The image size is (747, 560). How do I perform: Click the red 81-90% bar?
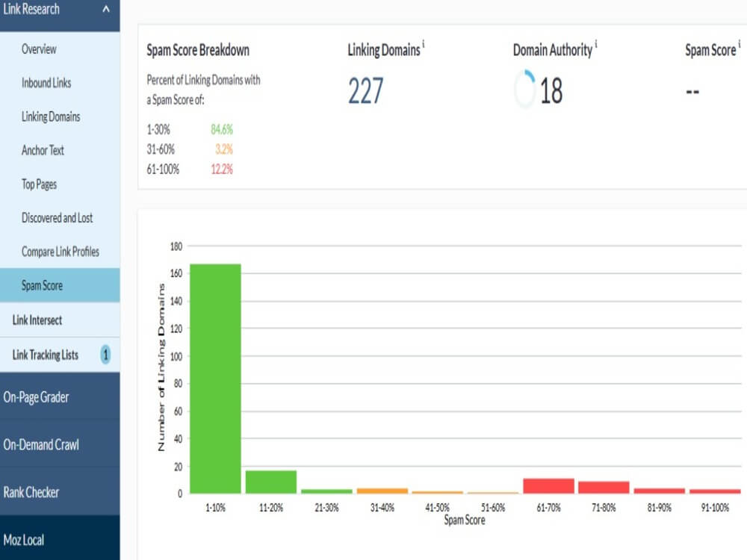pos(660,491)
